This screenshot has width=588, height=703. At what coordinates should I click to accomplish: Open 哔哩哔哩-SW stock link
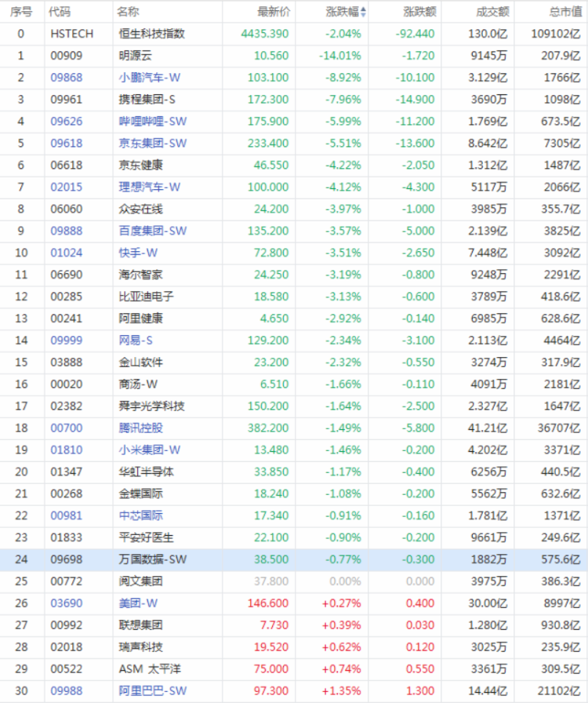[x=152, y=122]
